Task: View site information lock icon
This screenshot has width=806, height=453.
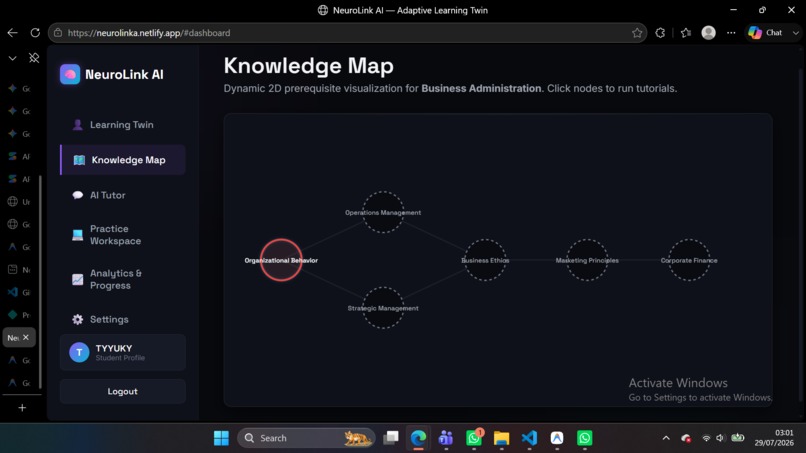Action: coord(58,33)
